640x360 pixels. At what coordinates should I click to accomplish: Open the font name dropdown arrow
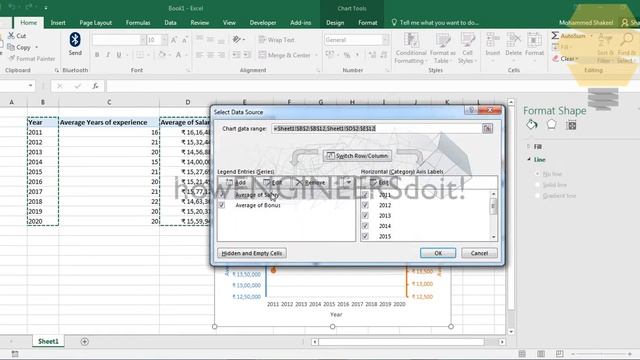click(x=143, y=40)
